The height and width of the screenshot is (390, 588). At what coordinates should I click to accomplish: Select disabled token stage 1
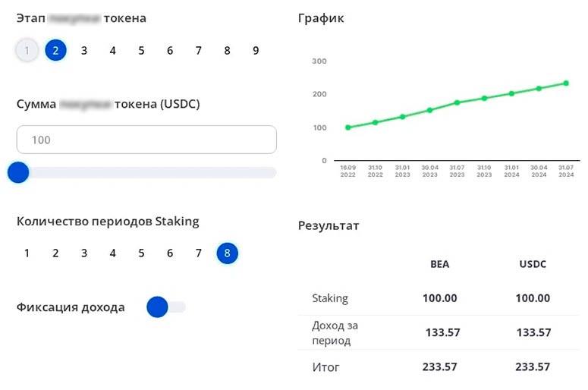coord(27,51)
